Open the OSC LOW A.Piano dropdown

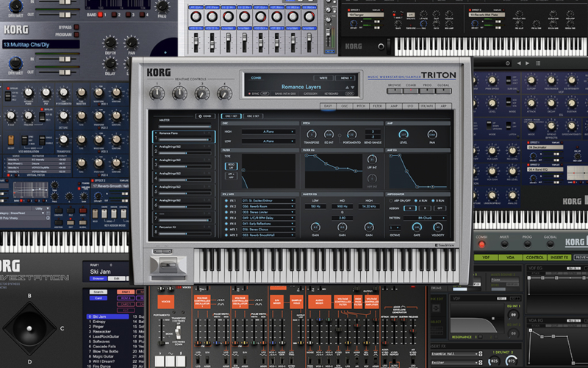pyautogui.click(x=268, y=141)
